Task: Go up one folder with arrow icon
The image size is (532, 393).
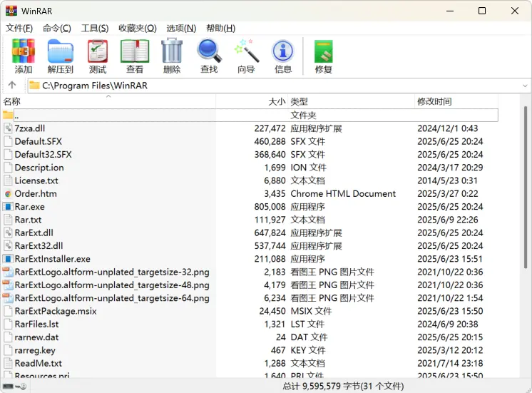Action: pyautogui.click(x=12, y=85)
